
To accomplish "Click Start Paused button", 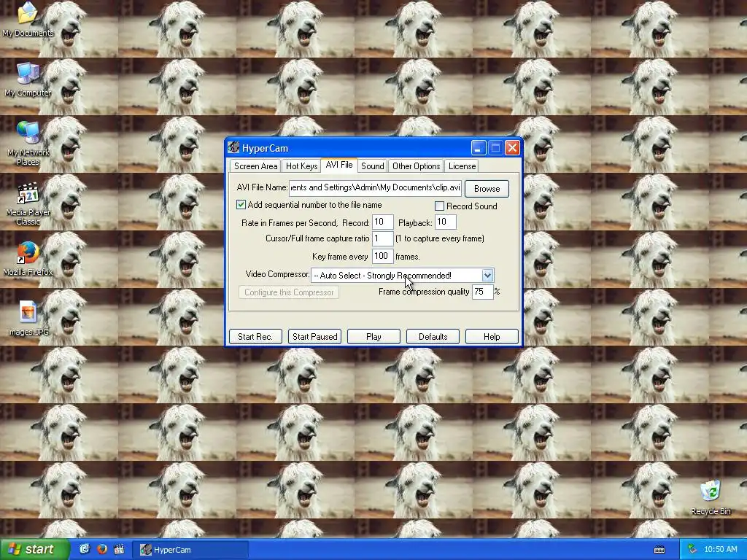I will tap(314, 337).
